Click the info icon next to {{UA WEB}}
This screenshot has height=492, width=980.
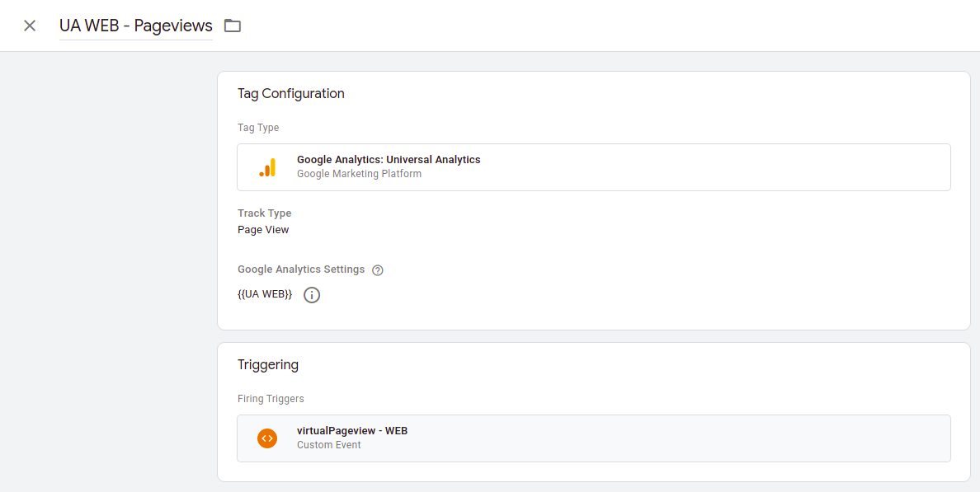click(311, 294)
